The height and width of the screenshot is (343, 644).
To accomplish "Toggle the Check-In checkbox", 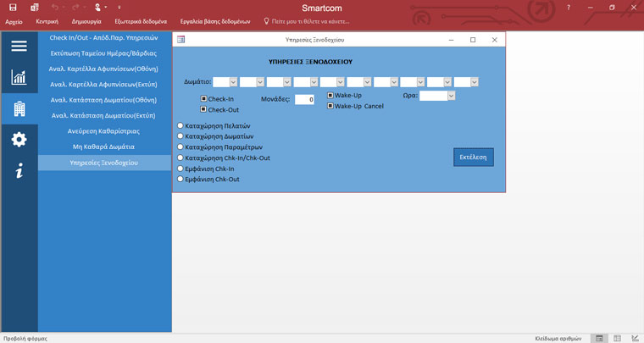I will (204, 99).
